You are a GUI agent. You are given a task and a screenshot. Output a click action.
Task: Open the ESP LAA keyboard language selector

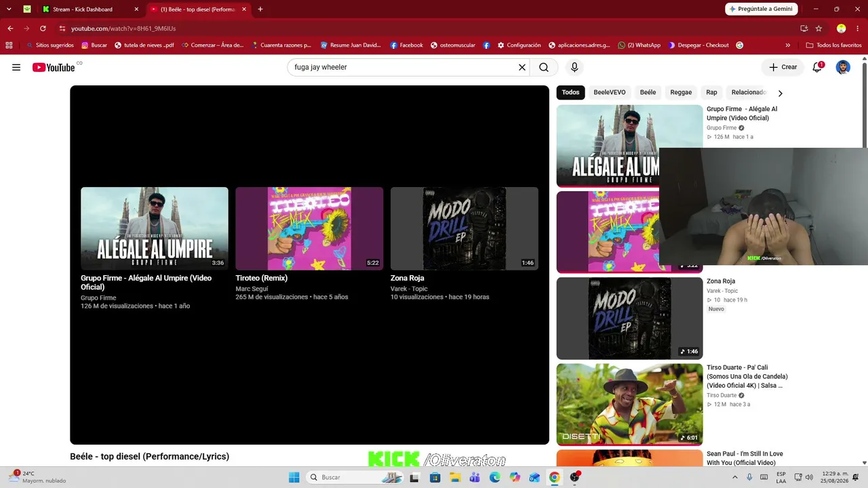(781, 477)
